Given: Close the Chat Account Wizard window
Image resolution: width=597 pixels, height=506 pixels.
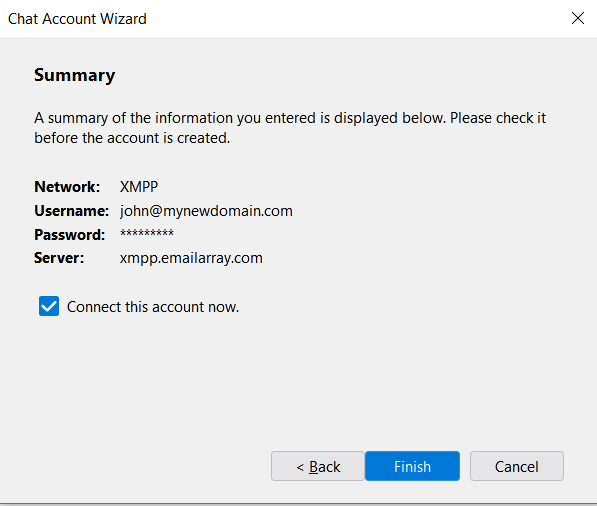Looking at the screenshot, I should pos(578,18).
